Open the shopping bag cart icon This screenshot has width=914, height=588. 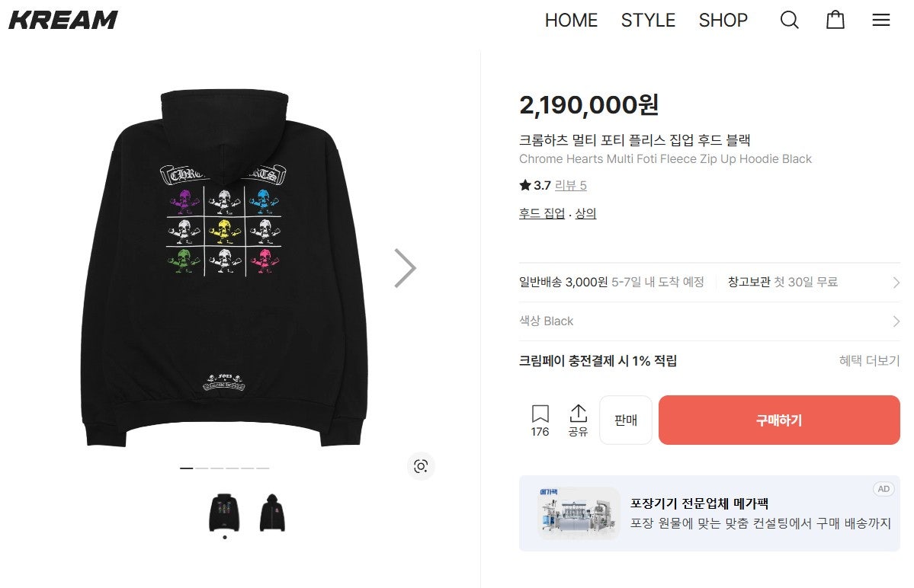(835, 20)
